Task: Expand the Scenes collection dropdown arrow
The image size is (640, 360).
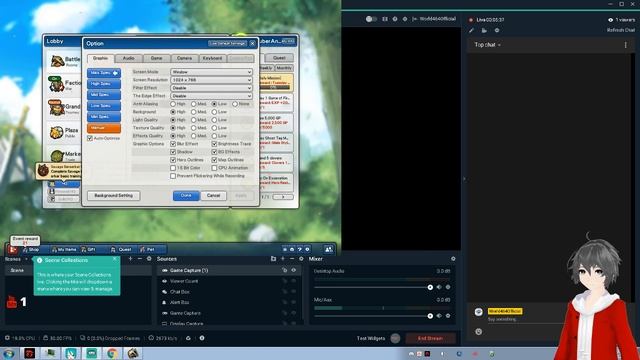Action: [27, 259]
